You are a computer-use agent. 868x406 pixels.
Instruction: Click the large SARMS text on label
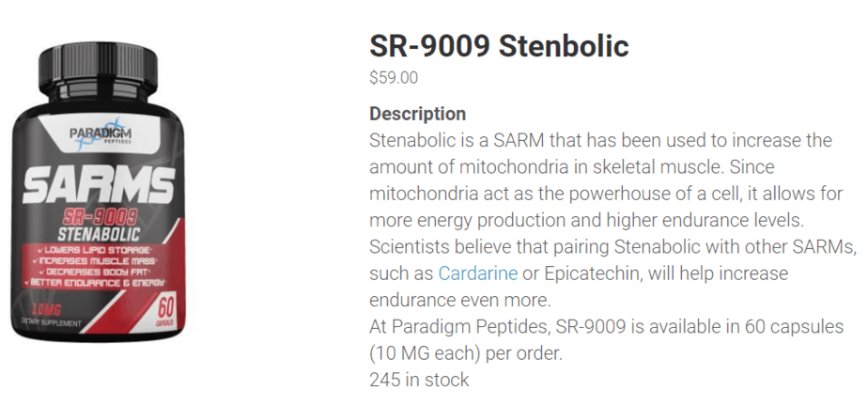(99, 185)
